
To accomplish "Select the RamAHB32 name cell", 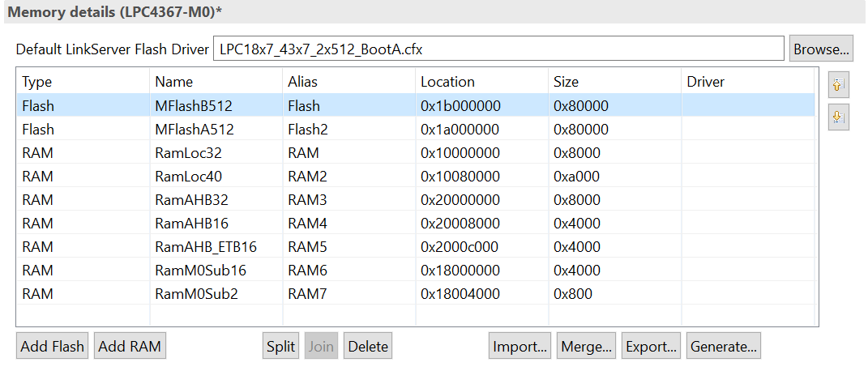I will (216, 199).
